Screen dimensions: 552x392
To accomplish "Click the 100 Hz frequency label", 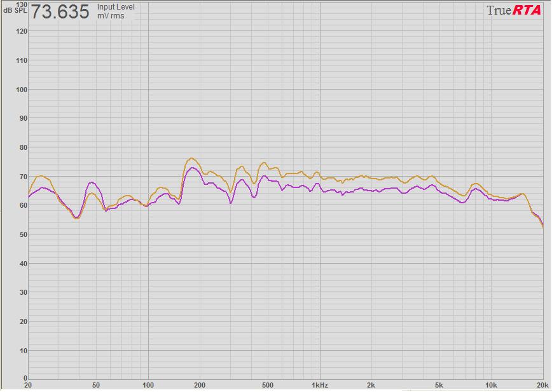I will [x=148, y=385].
